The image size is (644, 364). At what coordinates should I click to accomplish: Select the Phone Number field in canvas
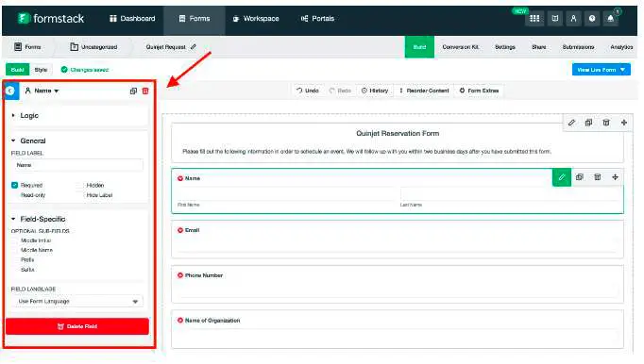click(398, 284)
